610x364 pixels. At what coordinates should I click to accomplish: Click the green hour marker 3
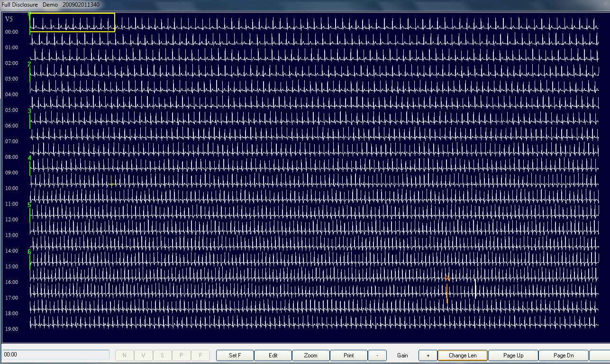point(29,111)
